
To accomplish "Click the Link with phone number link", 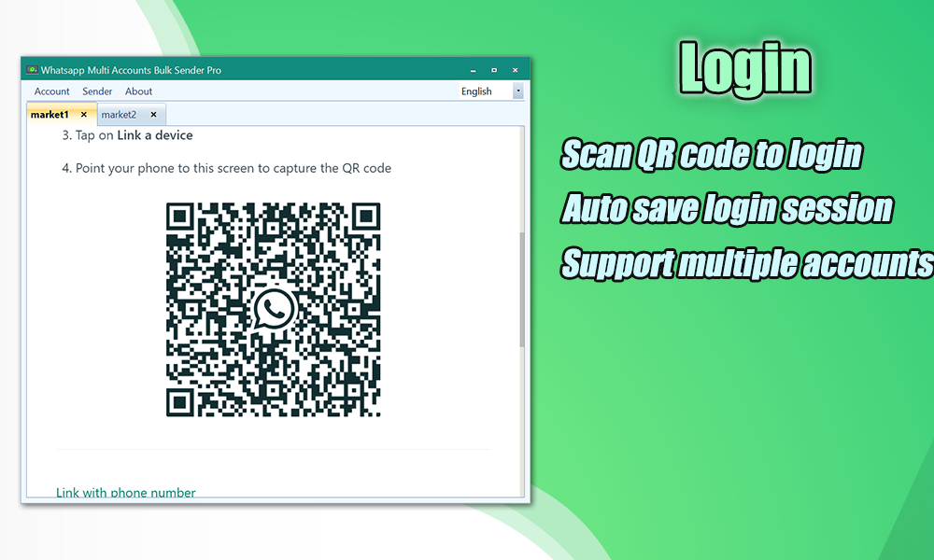I will click(x=126, y=492).
